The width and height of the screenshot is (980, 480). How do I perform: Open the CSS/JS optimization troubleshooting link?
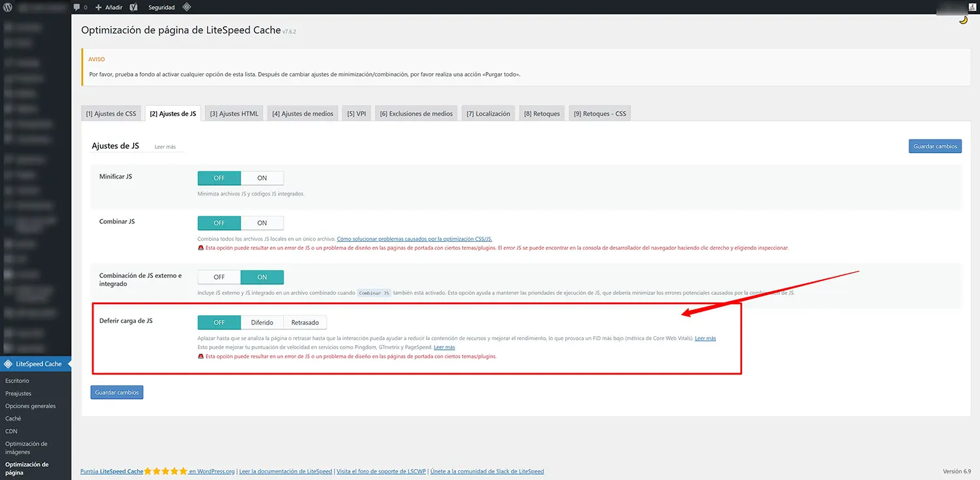tap(419, 239)
